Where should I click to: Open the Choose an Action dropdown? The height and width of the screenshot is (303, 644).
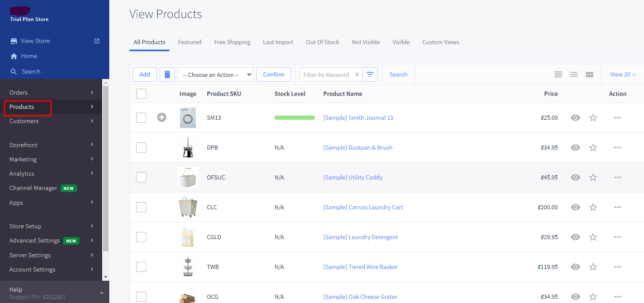(215, 75)
